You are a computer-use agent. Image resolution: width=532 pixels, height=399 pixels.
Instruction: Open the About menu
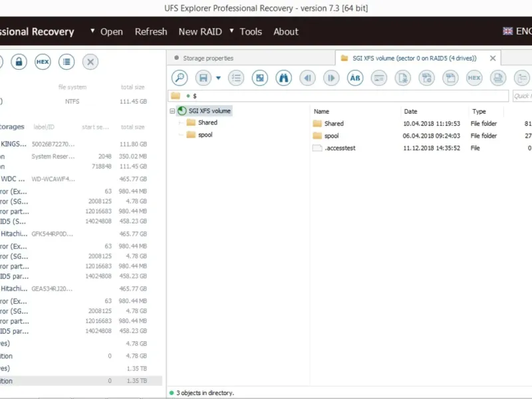pyautogui.click(x=286, y=31)
